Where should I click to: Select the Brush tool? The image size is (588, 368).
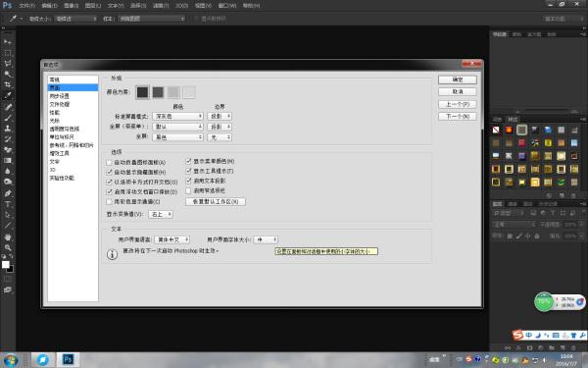(8, 118)
